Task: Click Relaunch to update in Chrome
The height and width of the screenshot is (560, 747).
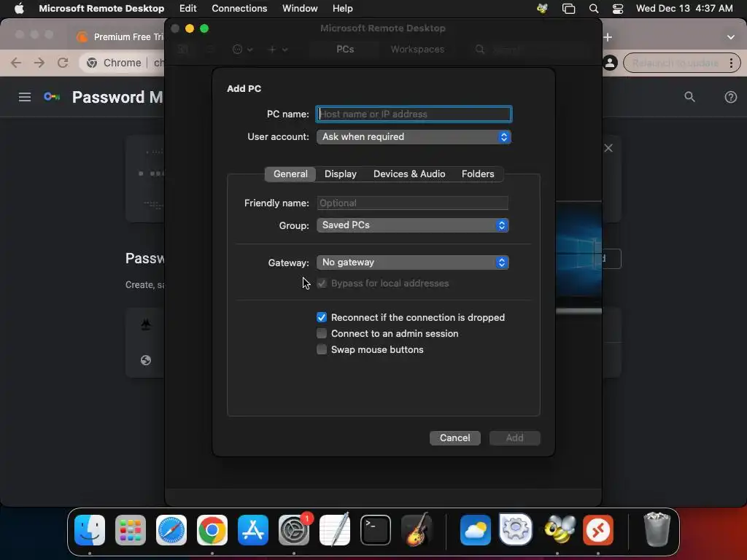Action: (675, 63)
